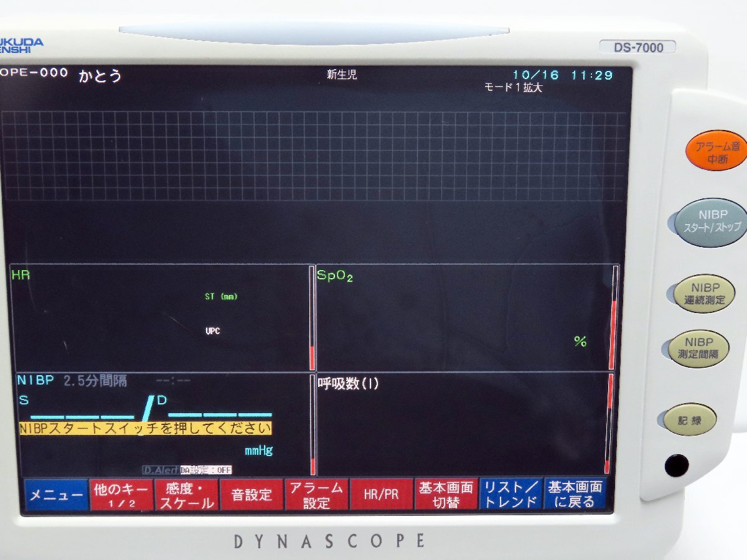Image resolution: width=747 pixels, height=560 pixels.
Task: Tap the 10/16 11:29 date and time
Action: (x=562, y=75)
